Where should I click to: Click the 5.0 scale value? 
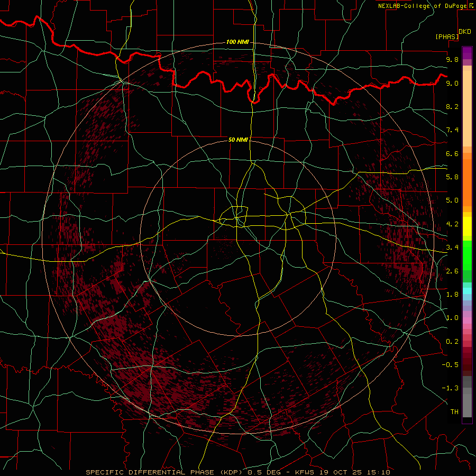(452, 200)
